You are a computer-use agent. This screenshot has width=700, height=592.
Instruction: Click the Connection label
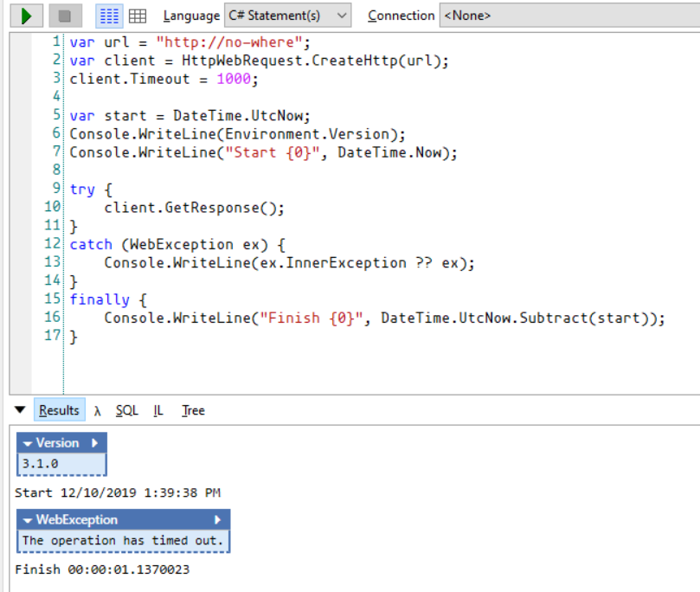401,16
